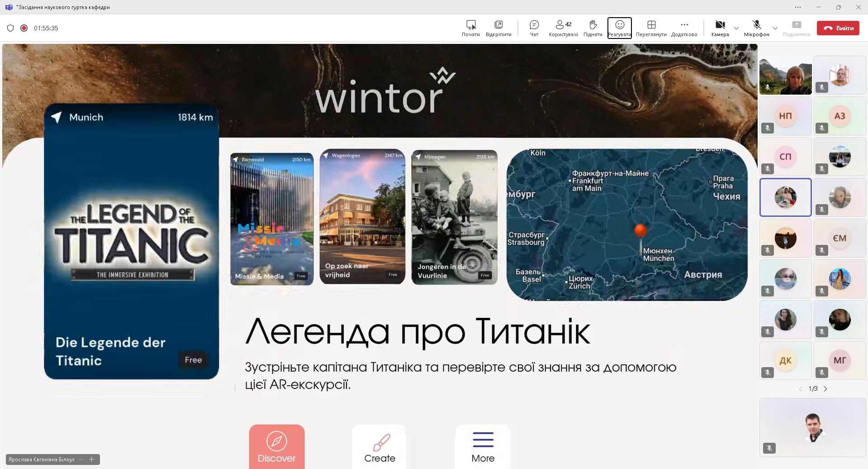Click the muted mic icon on МГ tile

click(822, 373)
